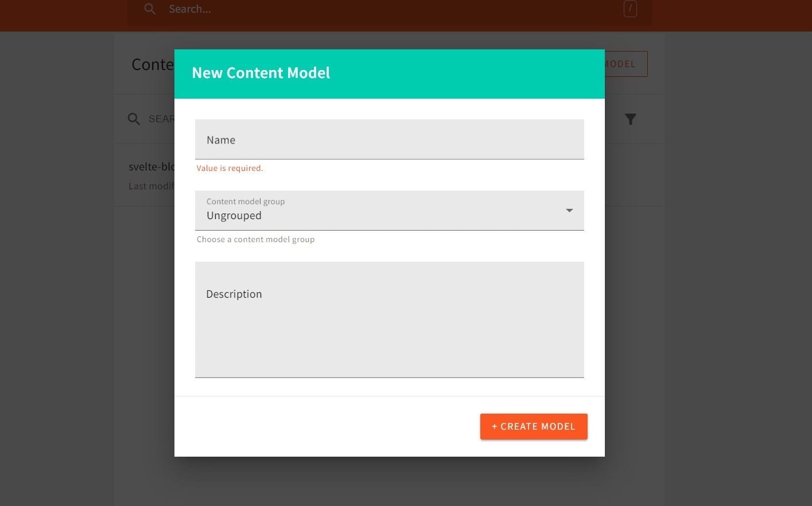Click the models list search field
Viewport: 812px width, 506px height.
pyautogui.click(x=161, y=119)
